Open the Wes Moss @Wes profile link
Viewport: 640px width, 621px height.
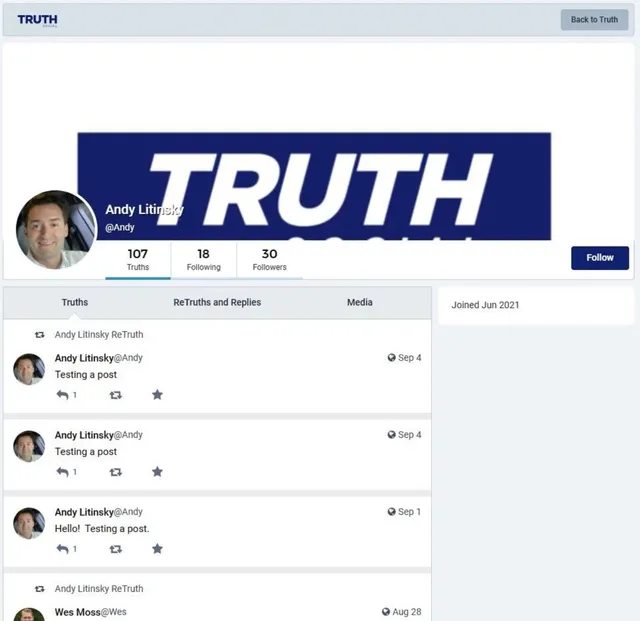91,612
